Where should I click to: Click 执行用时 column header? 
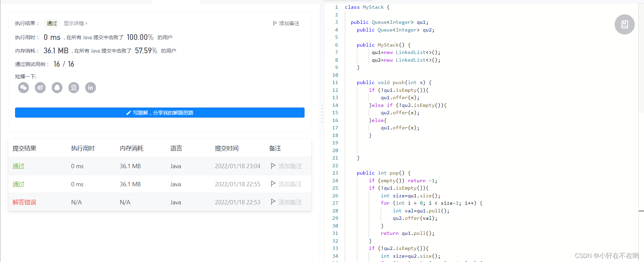[83, 148]
